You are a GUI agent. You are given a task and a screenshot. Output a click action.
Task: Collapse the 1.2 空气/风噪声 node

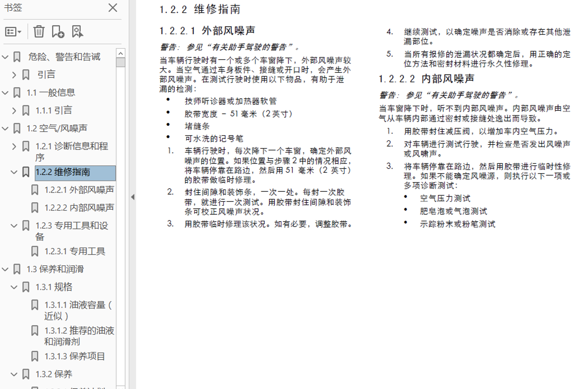(x=5, y=129)
